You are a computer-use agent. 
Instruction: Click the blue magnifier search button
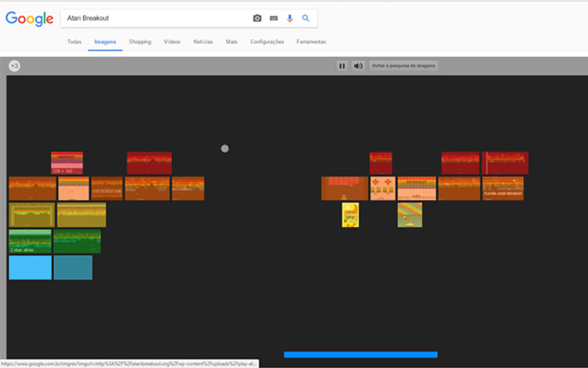[x=306, y=18]
